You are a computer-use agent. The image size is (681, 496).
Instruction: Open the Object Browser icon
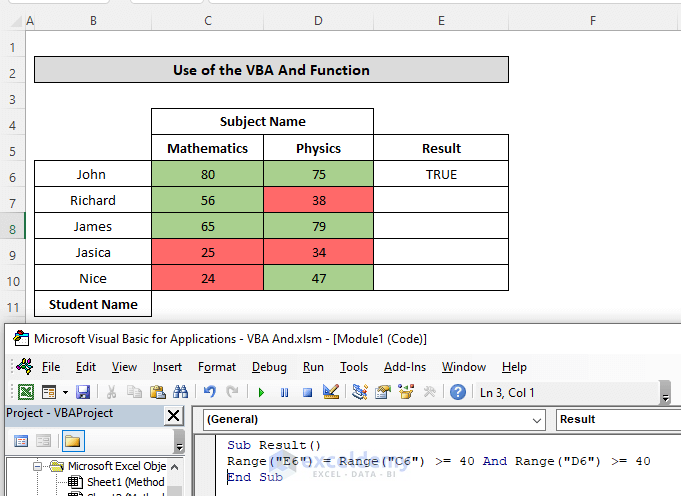pyautogui.click(x=406, y=392)
